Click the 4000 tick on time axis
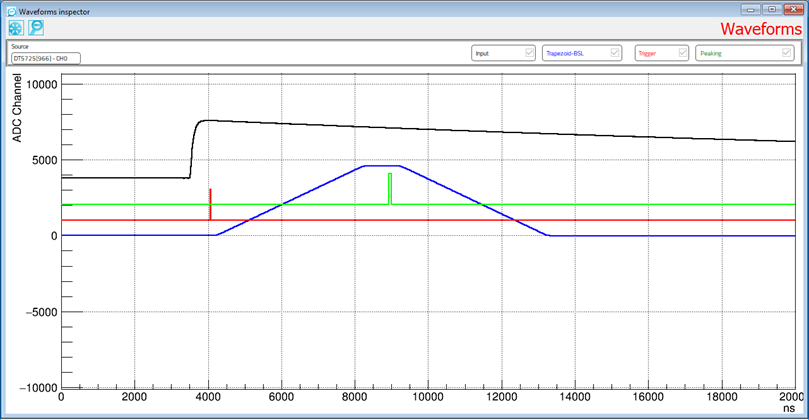Image resolution: width=809 pixels, height=420 pixels. tap(208, 397)
